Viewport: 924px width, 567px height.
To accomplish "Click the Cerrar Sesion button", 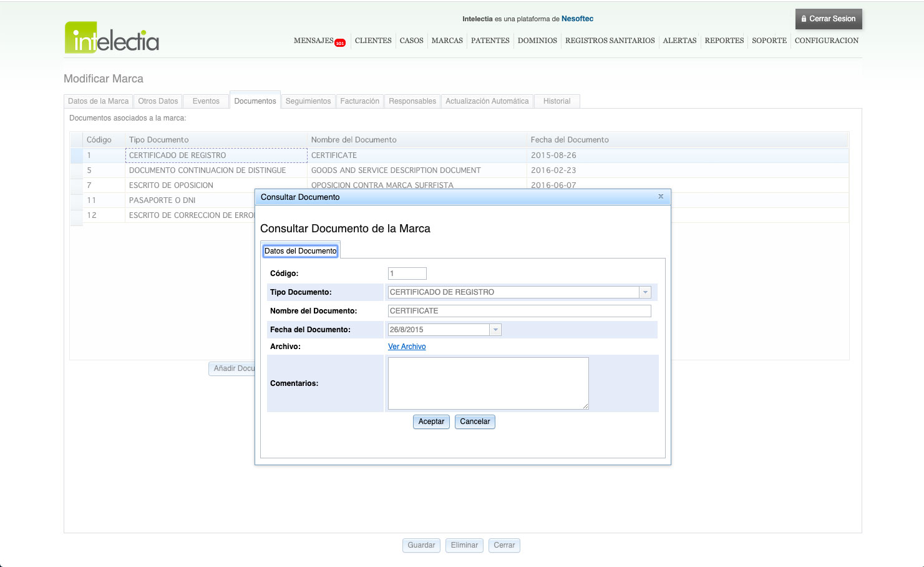I will click(829, 19).
